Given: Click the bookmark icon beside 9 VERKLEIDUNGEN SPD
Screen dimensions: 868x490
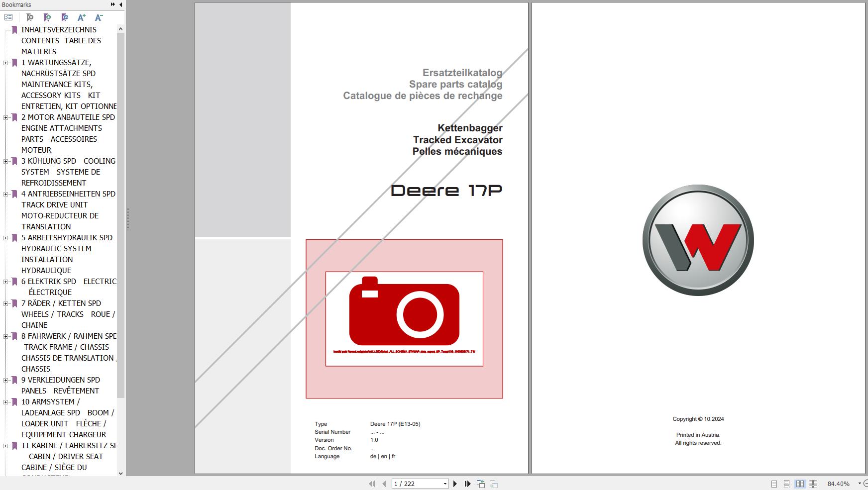Looking at the screenshot, I should tap(14, 380).
